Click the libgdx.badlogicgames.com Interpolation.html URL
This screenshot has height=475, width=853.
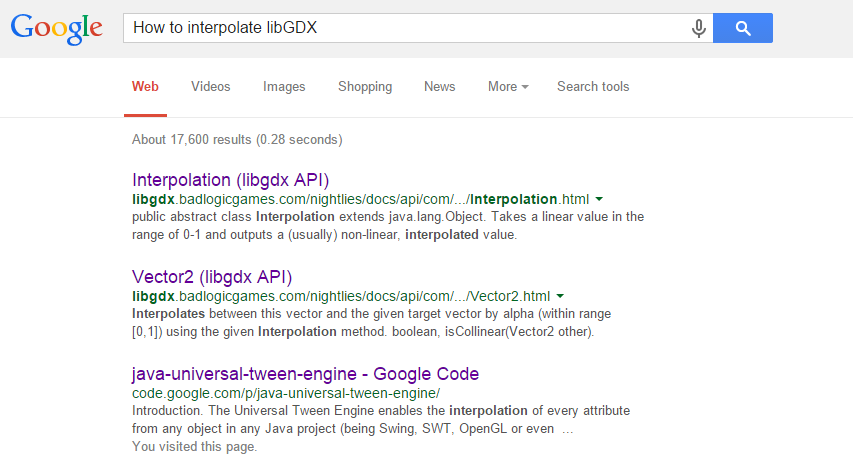coord(360,199)
